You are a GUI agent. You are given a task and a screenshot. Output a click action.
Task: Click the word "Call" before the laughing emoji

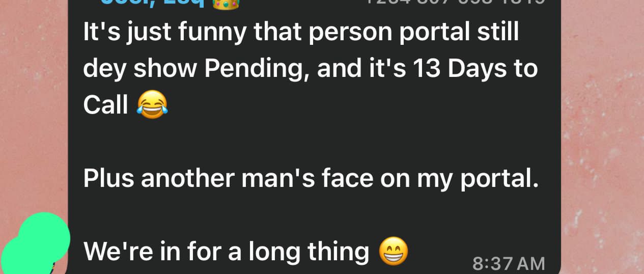point(106,105)
